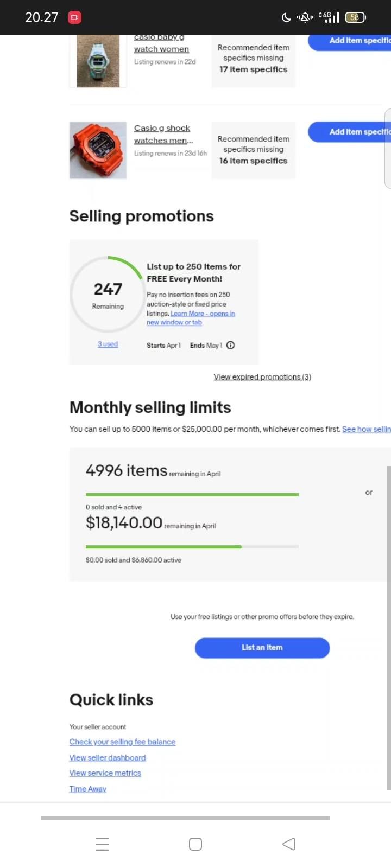Open the casio baby g watch women listing

[161, 43]
